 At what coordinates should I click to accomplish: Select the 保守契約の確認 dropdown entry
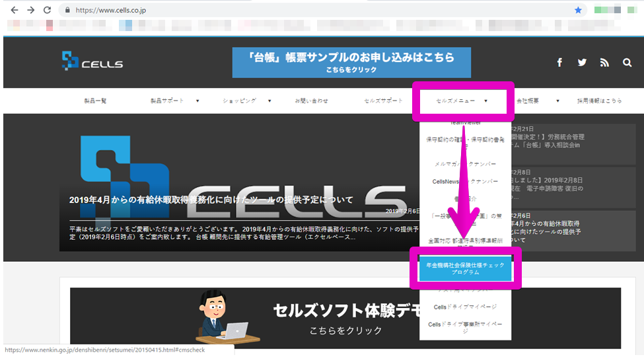click(466, 142)
